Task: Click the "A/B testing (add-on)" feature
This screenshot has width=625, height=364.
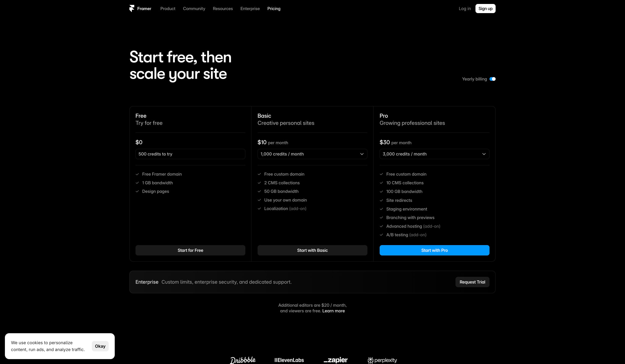Action: coord(406,235)
